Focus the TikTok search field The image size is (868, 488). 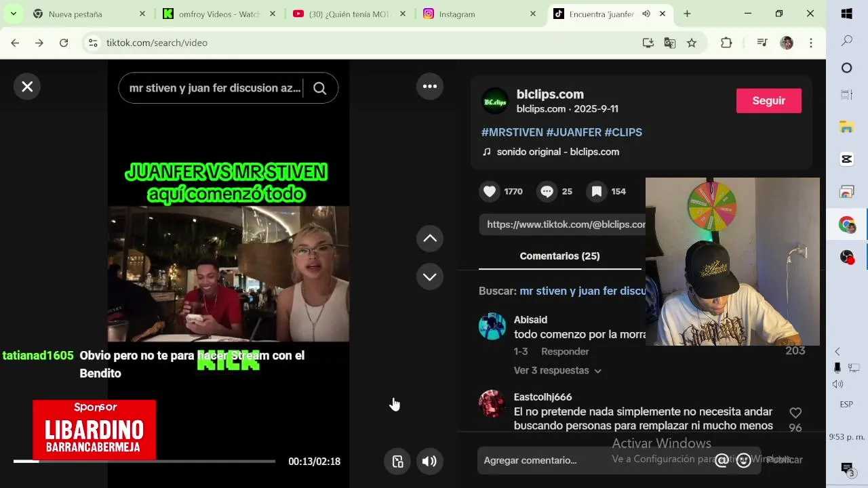(x=214, y=88)
